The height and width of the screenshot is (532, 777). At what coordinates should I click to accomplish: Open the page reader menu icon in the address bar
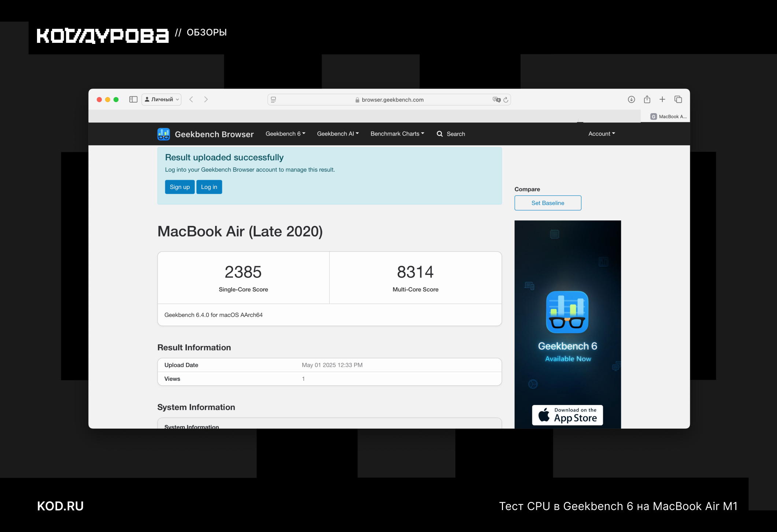(x=274, y=100)
